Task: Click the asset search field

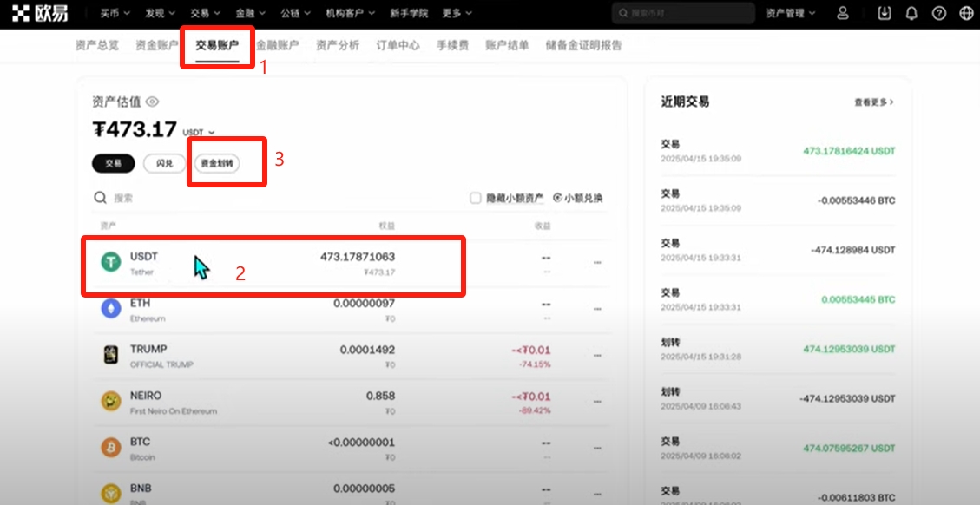Action: pos(260,198)
